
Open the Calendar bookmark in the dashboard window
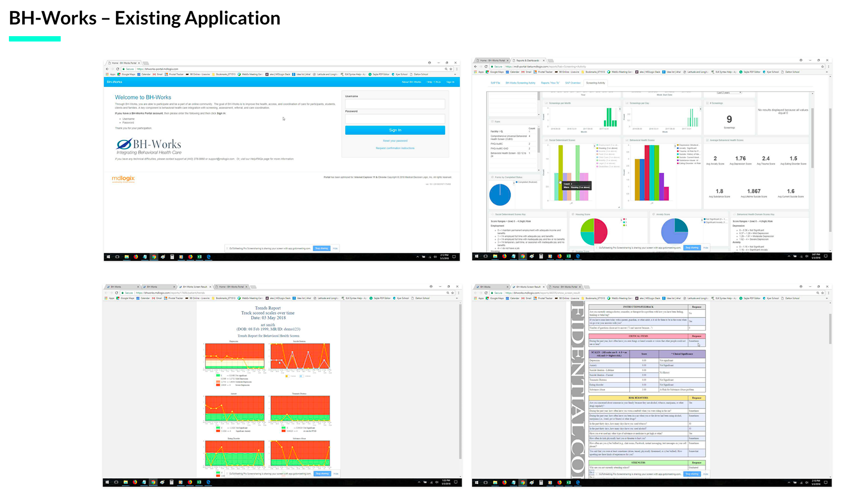tap(512, 72)
